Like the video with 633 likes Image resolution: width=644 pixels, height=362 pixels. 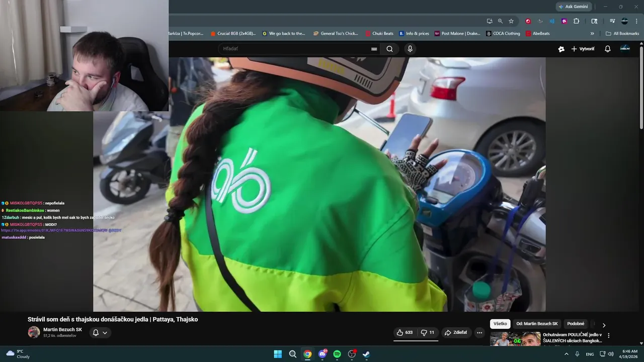click(405, 332)
